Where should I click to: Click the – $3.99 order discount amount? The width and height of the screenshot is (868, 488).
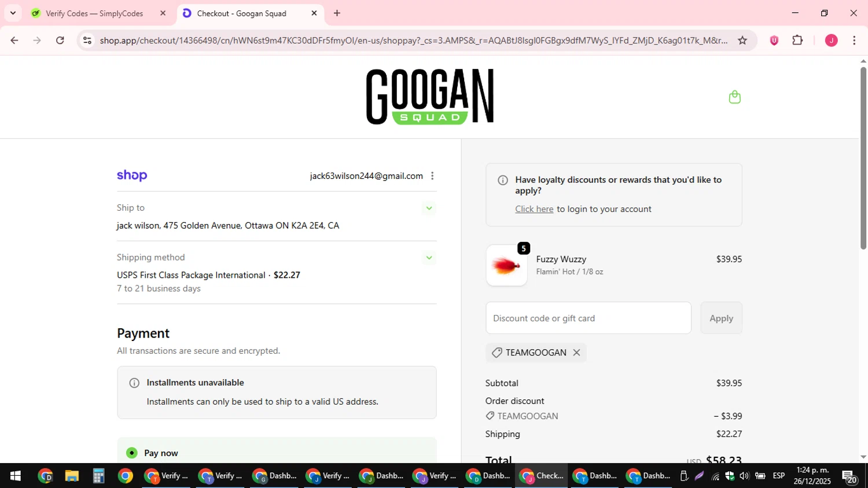[727, 416]
